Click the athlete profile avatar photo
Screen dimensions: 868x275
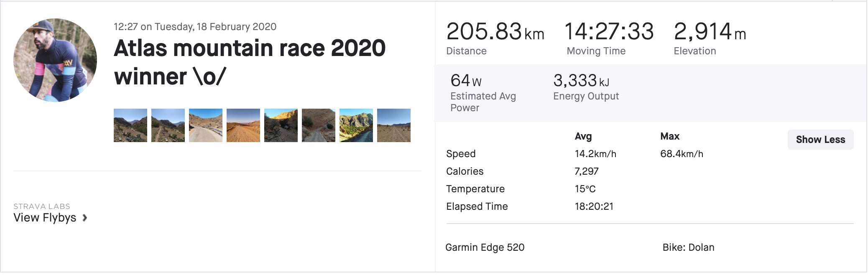point(55,60)
